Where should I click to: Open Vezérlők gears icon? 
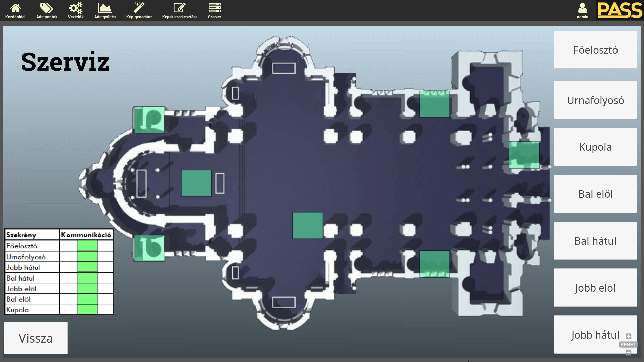76,8
